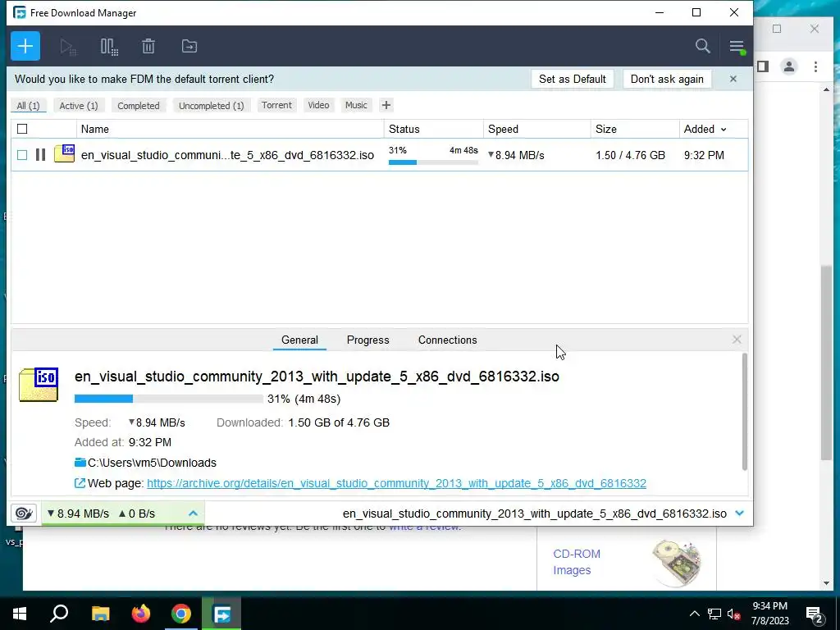Screen dimensions: 840x630
Task: Click the Set as Default button
Action: (x=572, y=79)
